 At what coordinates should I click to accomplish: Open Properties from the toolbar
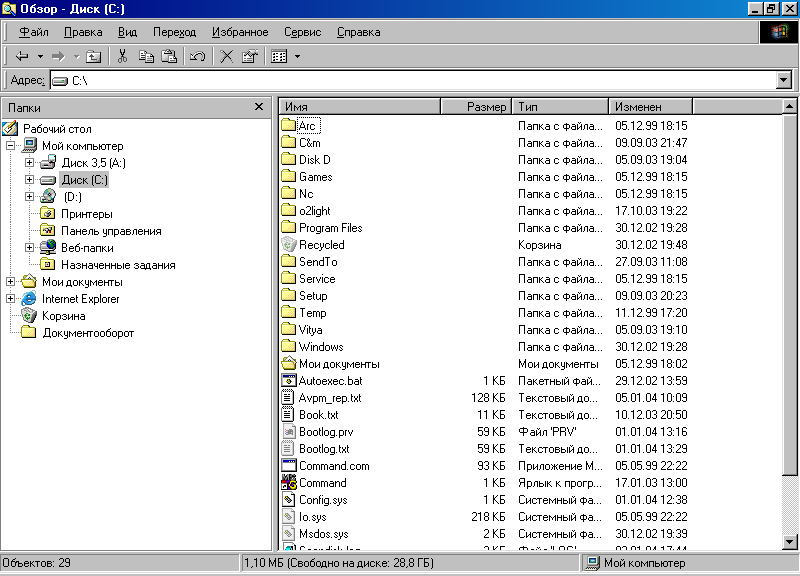250,56
